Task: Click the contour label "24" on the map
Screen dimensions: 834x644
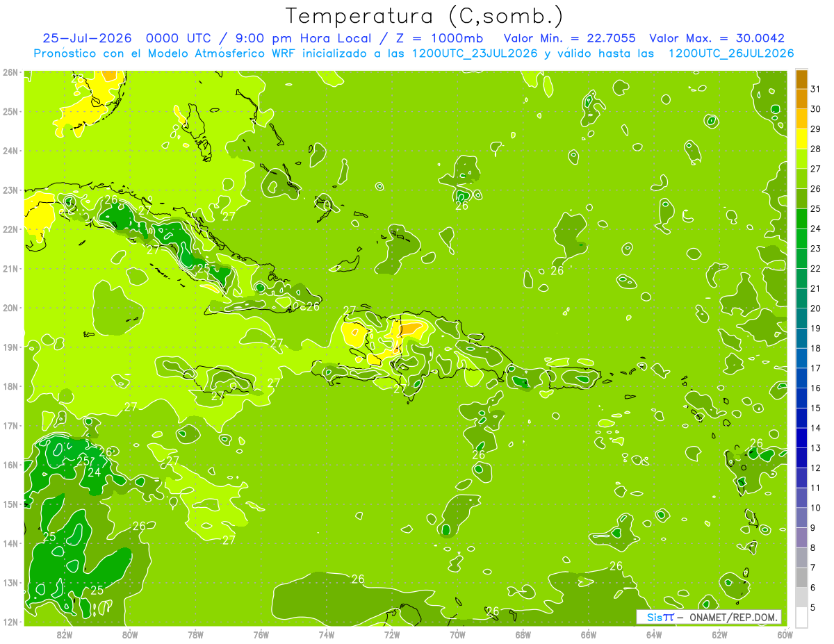Action: [x=94, y=472]
